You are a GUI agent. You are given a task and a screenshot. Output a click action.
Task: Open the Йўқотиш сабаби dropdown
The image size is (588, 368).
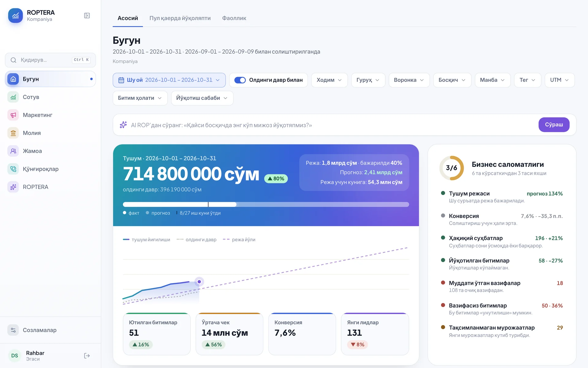click(202, 98)
